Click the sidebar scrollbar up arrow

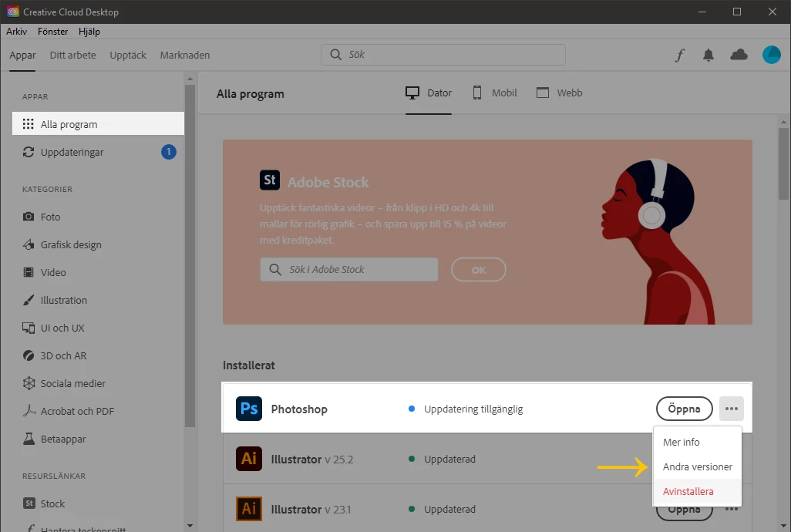click(x=190, y=78)
